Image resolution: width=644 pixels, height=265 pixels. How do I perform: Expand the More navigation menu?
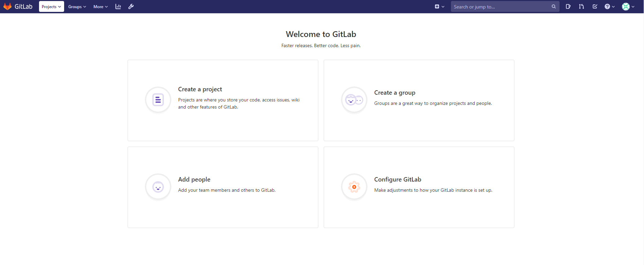click(100, 6)
